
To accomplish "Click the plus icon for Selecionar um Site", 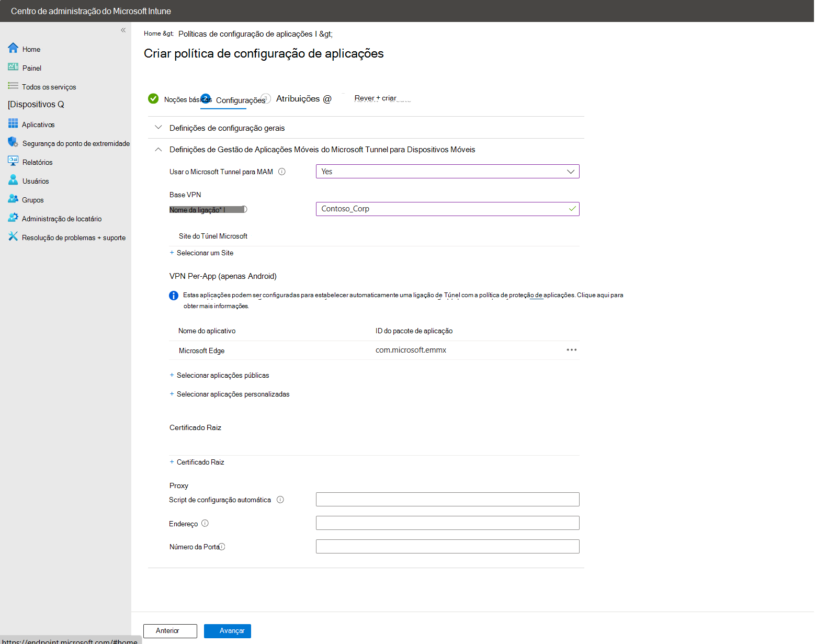I will [x=172, y=253].
